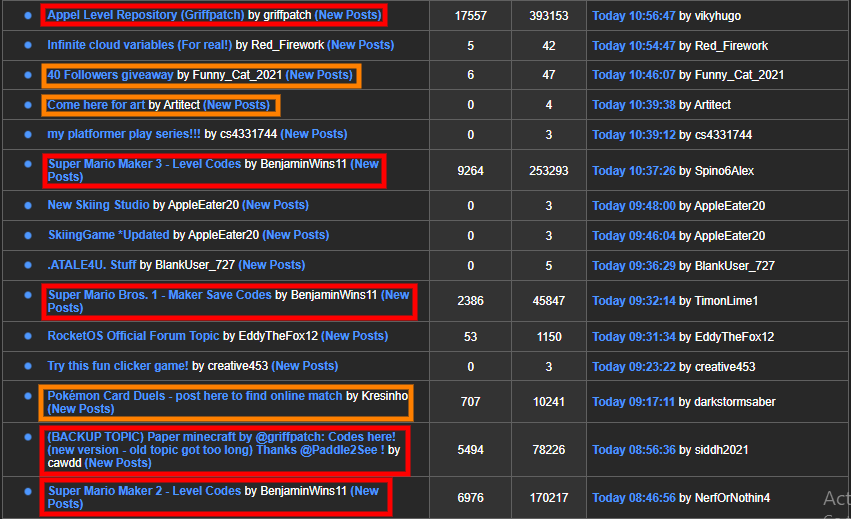
Task: View new posts in New Skiing Studio
Action: 276,205
